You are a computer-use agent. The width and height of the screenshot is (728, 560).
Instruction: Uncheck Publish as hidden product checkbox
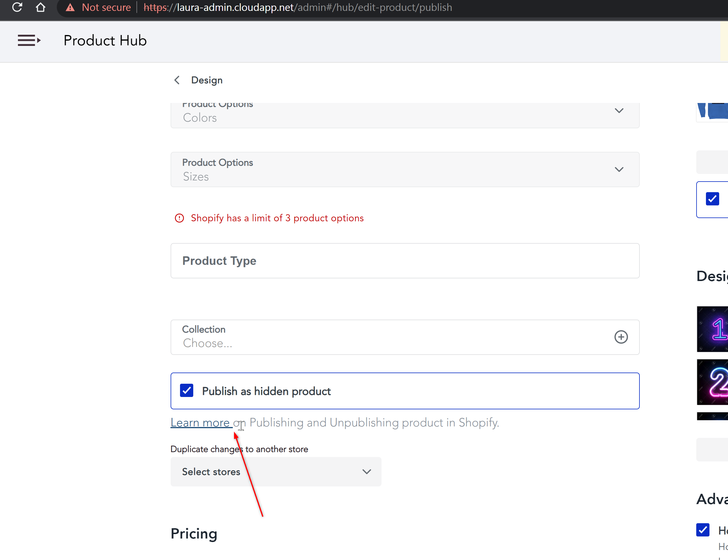(x=186, y=390)
